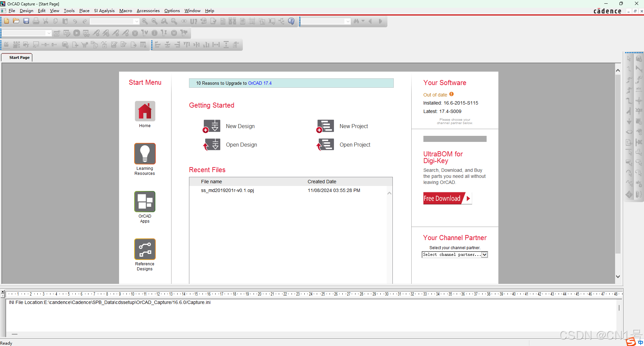
Task: Click the Created Date column header
Action: pyautogui.click(x=322, y=182)
